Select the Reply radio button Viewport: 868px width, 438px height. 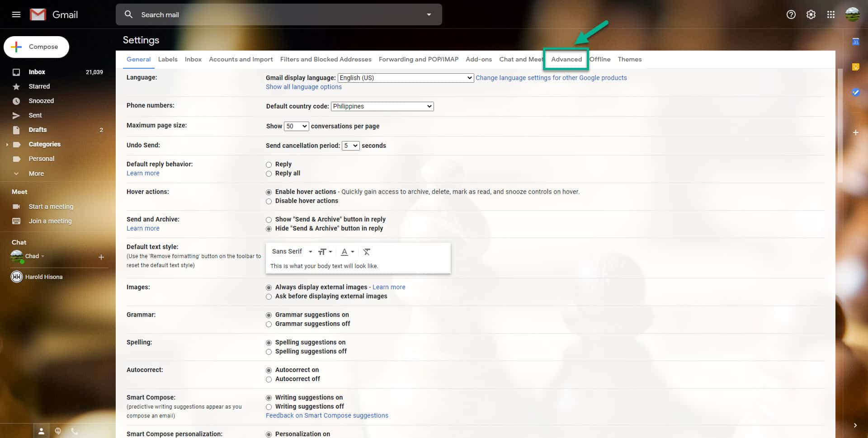pyautogui.click(x=269, y=165)
